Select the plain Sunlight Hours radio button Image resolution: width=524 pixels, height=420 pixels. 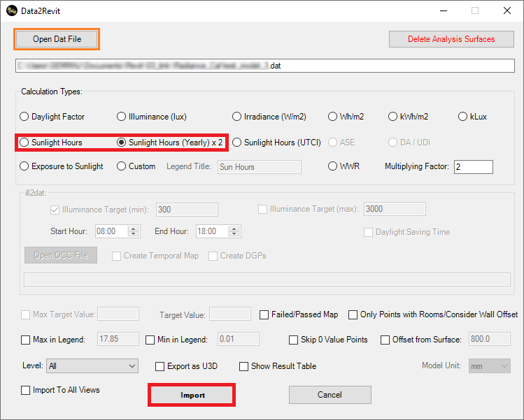[24, 143]
